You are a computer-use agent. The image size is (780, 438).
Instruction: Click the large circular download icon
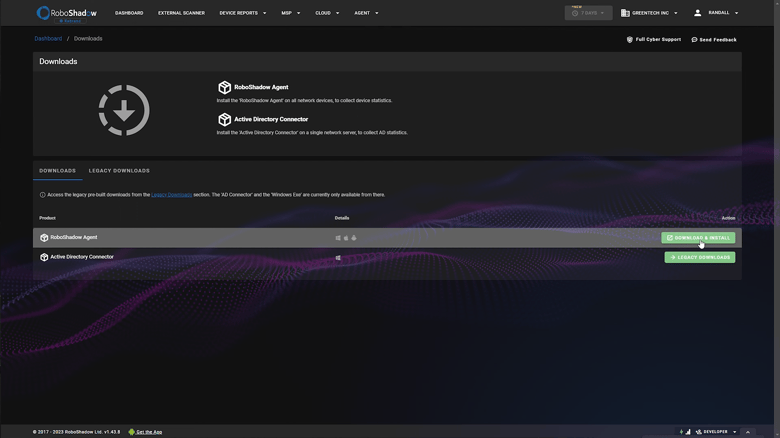[x=124, y=110]
